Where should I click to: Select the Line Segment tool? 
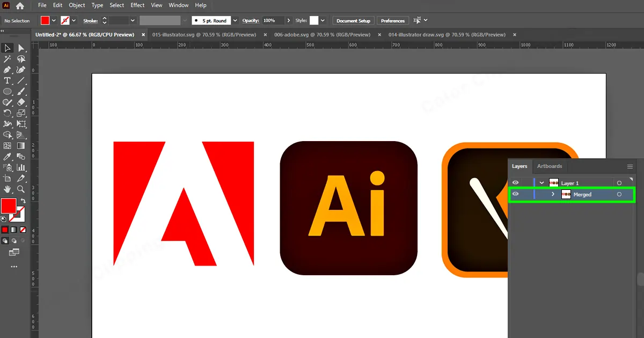(21, 81)
